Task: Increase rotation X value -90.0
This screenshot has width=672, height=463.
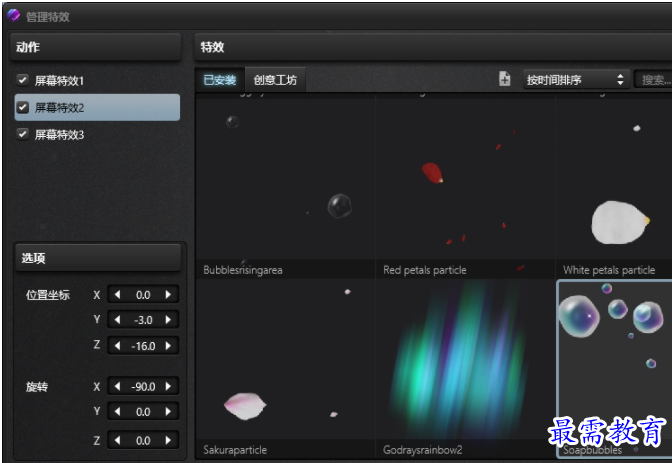Action: click(168, 386)
